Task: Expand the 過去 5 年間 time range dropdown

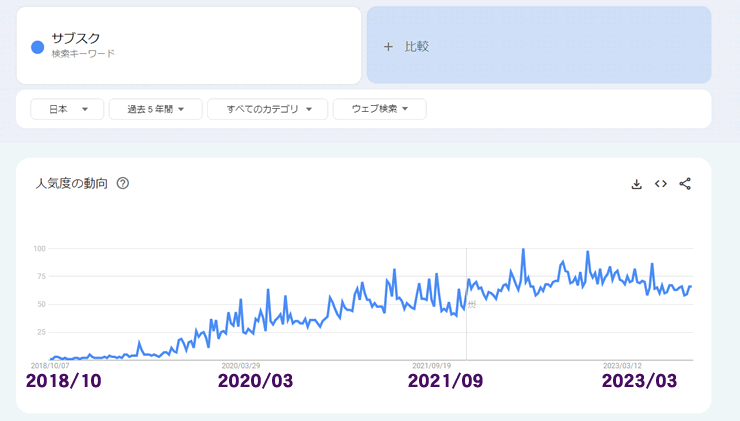Action: [x=155, y=109]
